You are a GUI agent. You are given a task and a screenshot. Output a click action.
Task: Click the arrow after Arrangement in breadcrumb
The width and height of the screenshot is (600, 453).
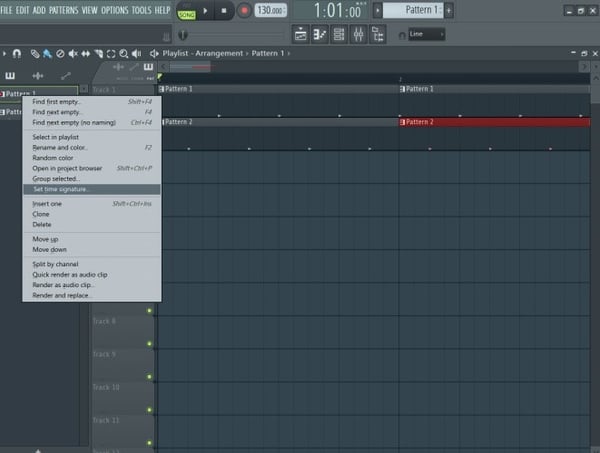[x=247, y=54]
